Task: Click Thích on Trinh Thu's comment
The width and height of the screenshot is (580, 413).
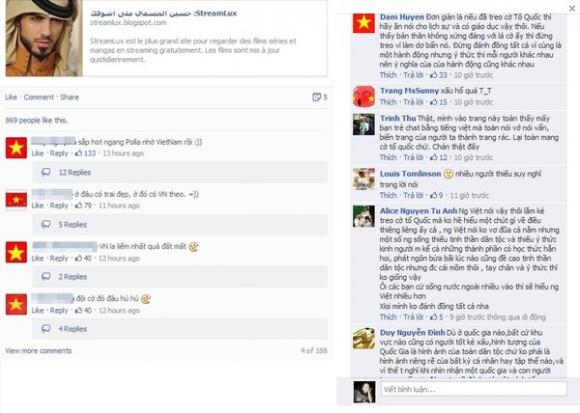Action: click(x=388, y=158)
